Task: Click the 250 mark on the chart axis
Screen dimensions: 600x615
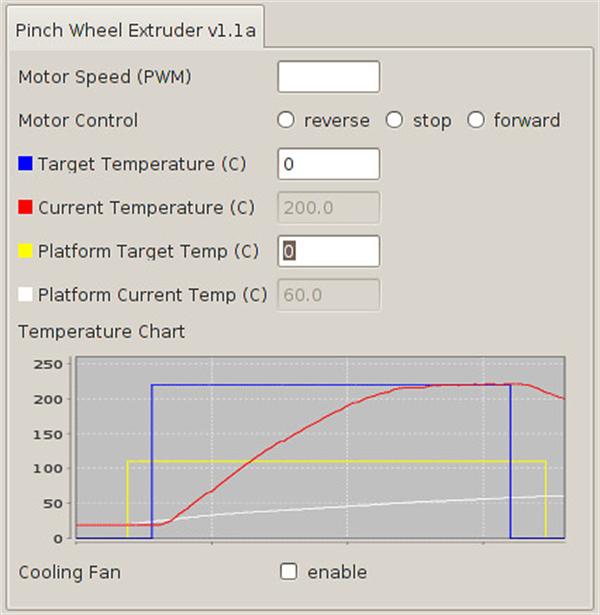Action: pyautogui.click(x=49, y=365)
